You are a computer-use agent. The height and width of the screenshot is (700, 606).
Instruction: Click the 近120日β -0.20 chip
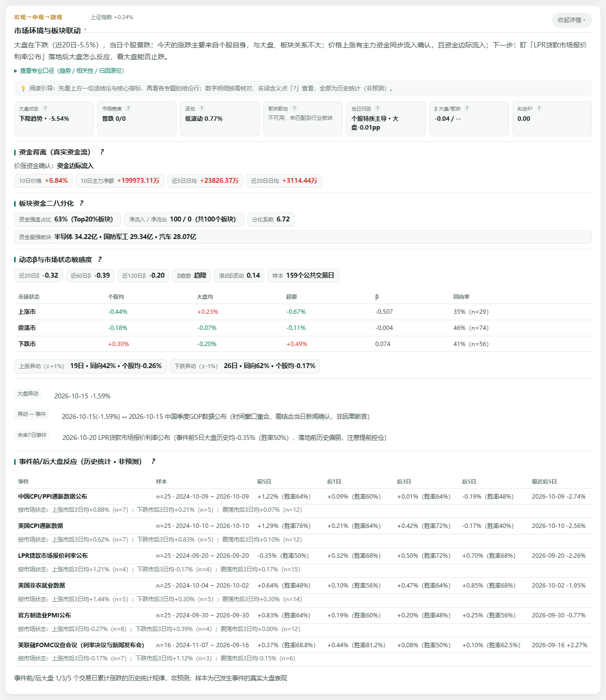pyautogui.click(x=143, y=276)
